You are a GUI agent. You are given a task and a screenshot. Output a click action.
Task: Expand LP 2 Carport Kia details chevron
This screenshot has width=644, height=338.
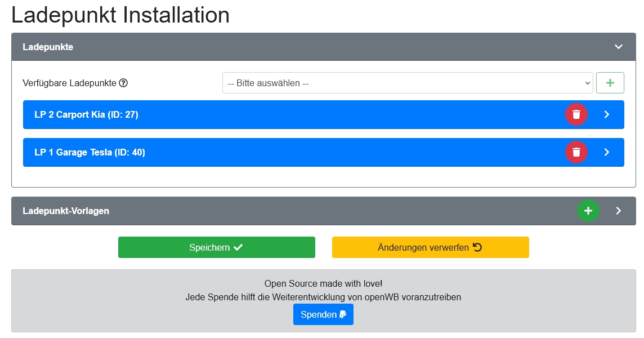pos(606,114)
